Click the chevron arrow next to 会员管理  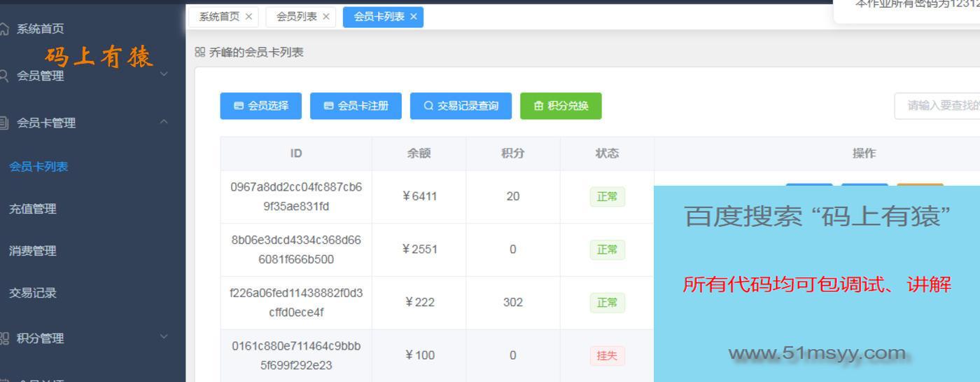(164, 74)
